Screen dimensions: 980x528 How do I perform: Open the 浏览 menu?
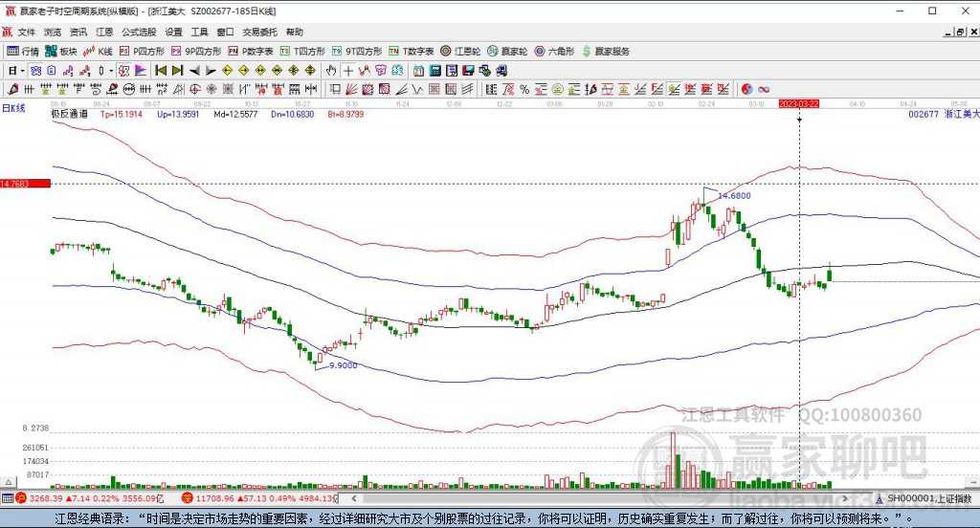tap(53, 32)
